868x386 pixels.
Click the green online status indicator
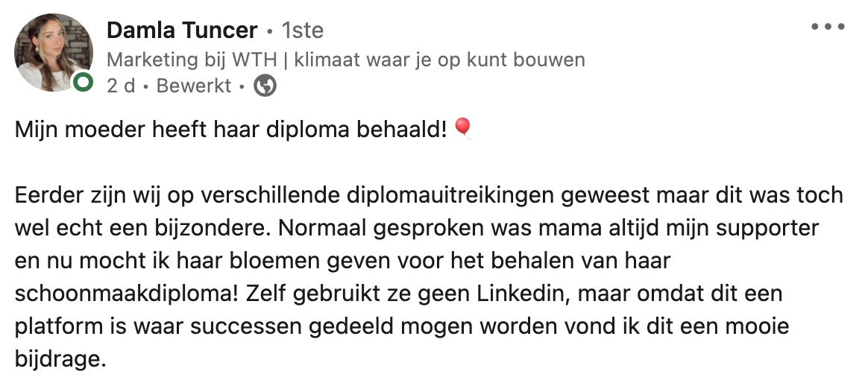(84, 82)
